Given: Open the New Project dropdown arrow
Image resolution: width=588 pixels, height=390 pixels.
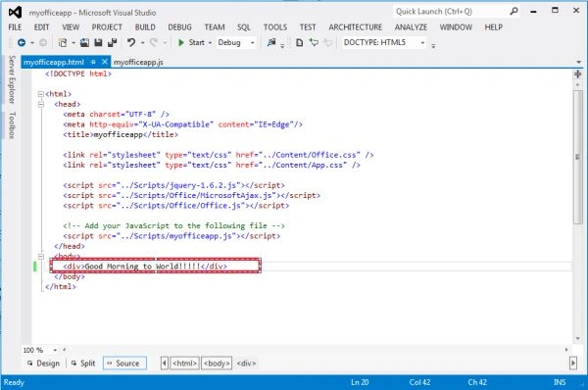Looking at the screenshot, I should pos(73,43).
